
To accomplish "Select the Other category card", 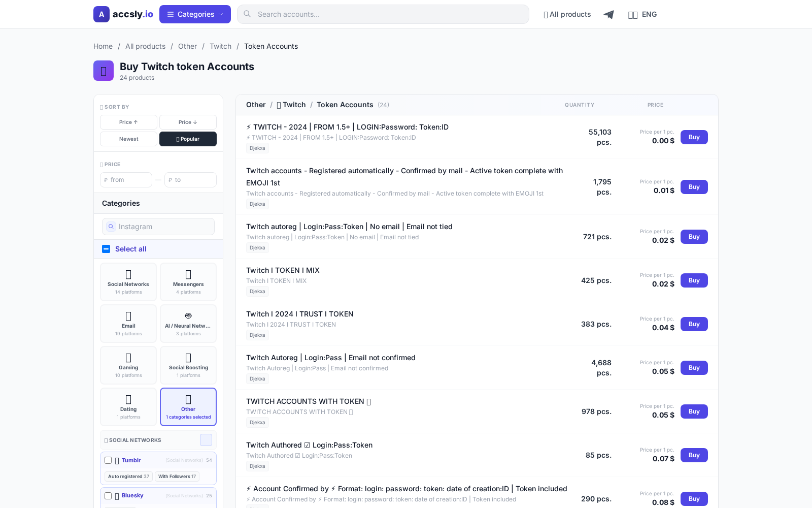I will coord(188,407).
